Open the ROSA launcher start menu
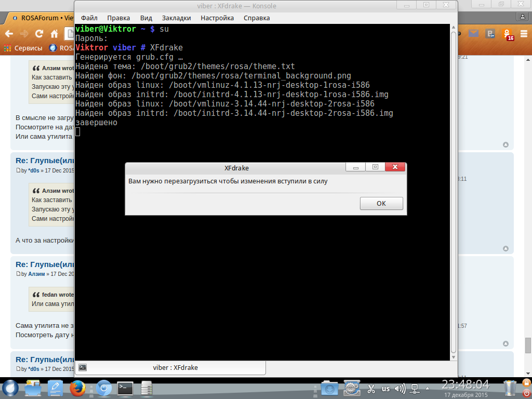Screen dimensions: 532x399 coord(10,389)
